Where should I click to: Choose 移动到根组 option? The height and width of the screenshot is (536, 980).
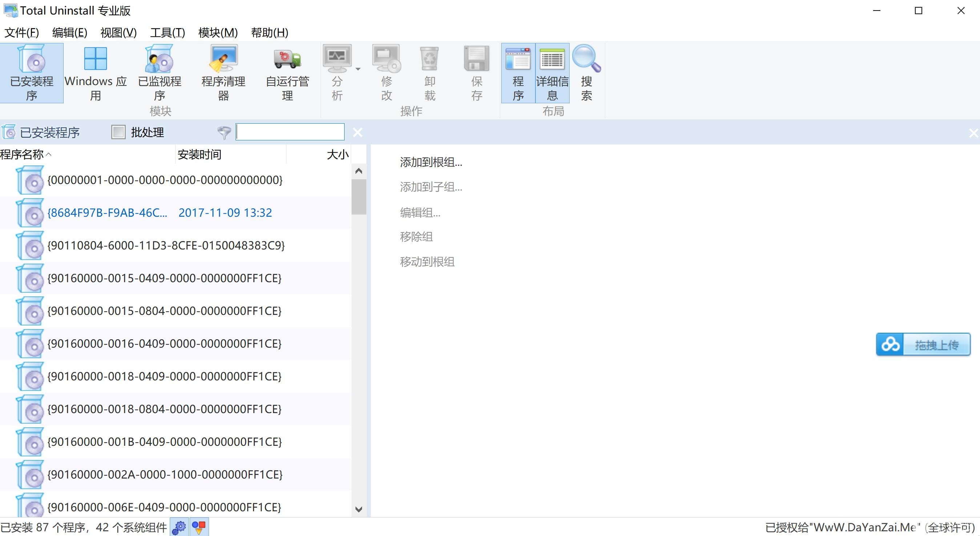tap(427, 262)
